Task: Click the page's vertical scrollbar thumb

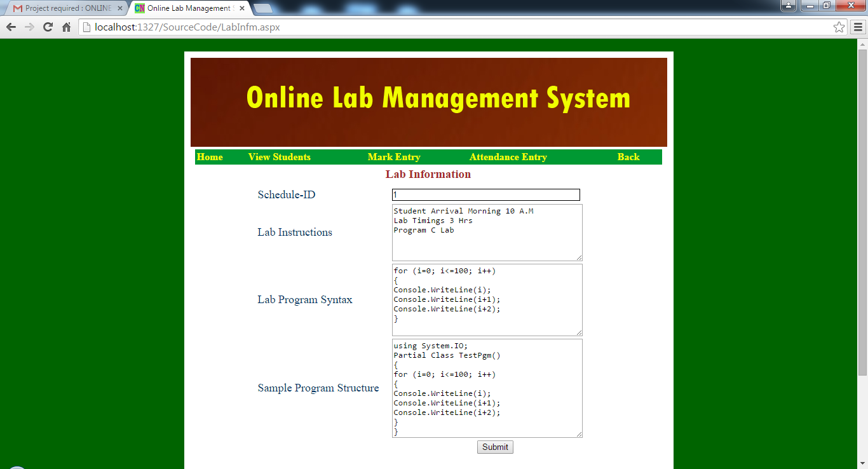Action: 862,210
